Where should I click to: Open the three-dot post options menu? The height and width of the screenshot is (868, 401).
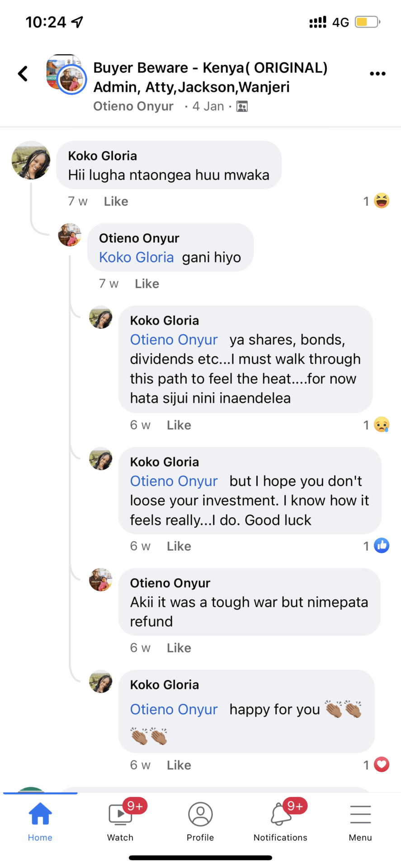tap(377, 74)
